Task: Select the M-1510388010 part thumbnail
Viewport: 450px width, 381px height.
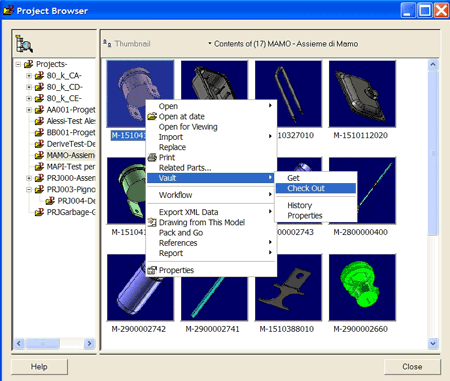Action: 288,287
